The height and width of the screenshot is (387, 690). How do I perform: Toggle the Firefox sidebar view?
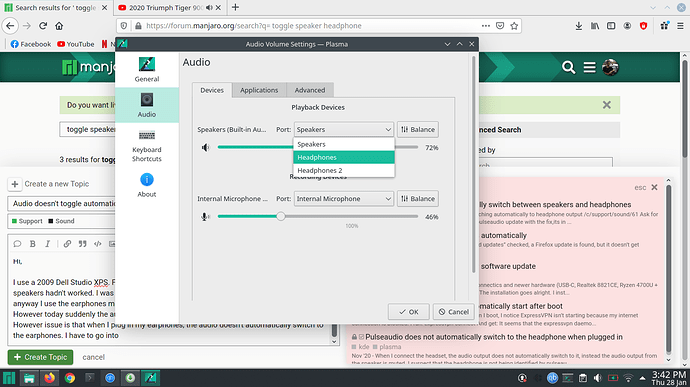click(x=611, y=26)
